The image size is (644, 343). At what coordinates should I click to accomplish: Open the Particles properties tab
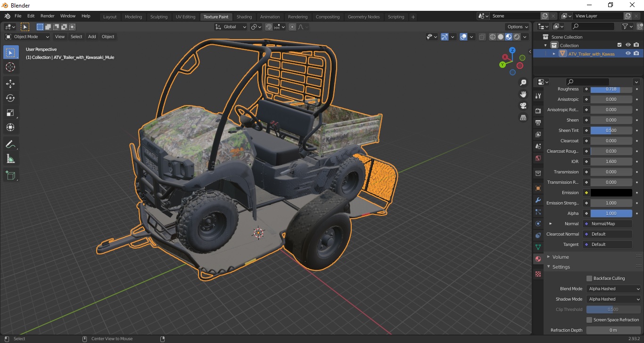538,212
